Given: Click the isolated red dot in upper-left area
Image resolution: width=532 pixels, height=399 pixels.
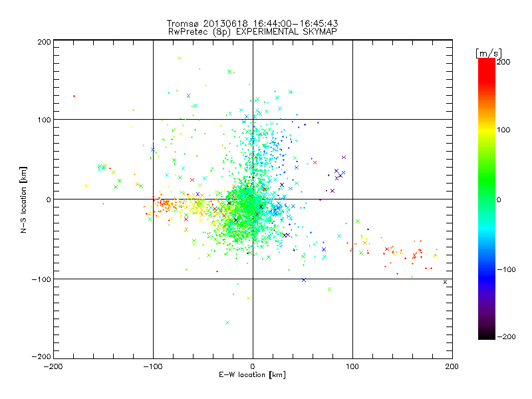Looking at the screenshot, I should 74,96.
